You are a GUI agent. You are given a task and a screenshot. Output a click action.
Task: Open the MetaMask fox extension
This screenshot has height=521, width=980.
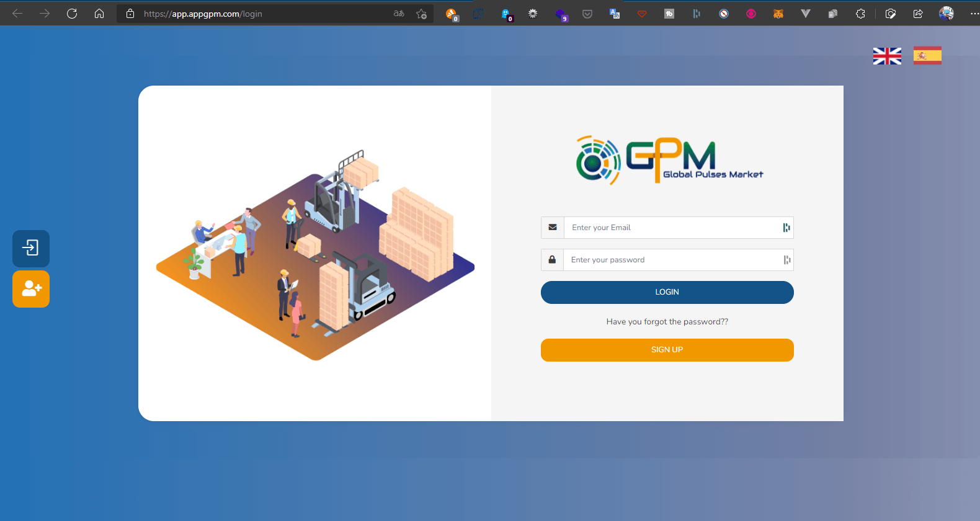(x=778, y=14)
